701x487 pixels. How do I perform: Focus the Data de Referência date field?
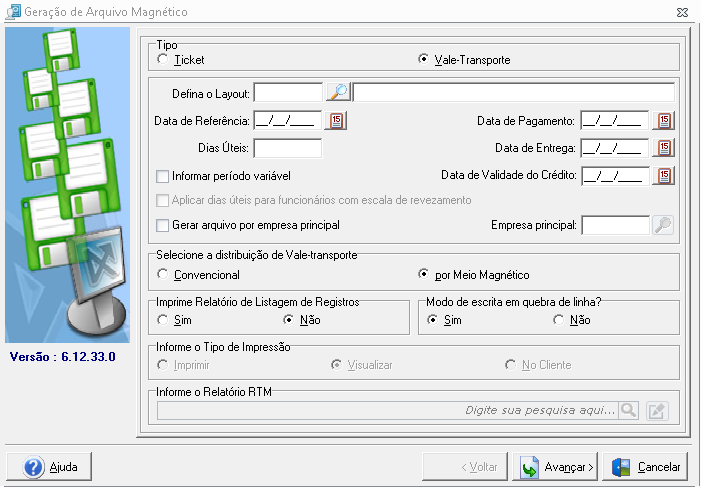[x=288, y=120]
